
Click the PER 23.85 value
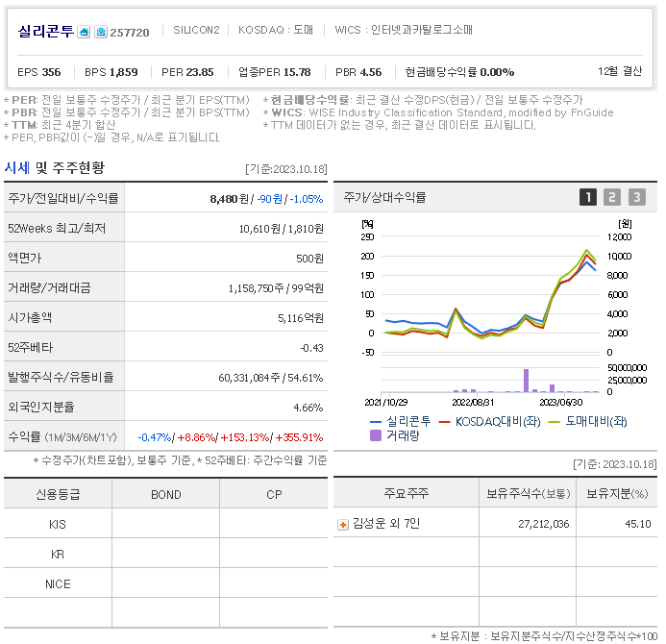(x=187, y=72)
